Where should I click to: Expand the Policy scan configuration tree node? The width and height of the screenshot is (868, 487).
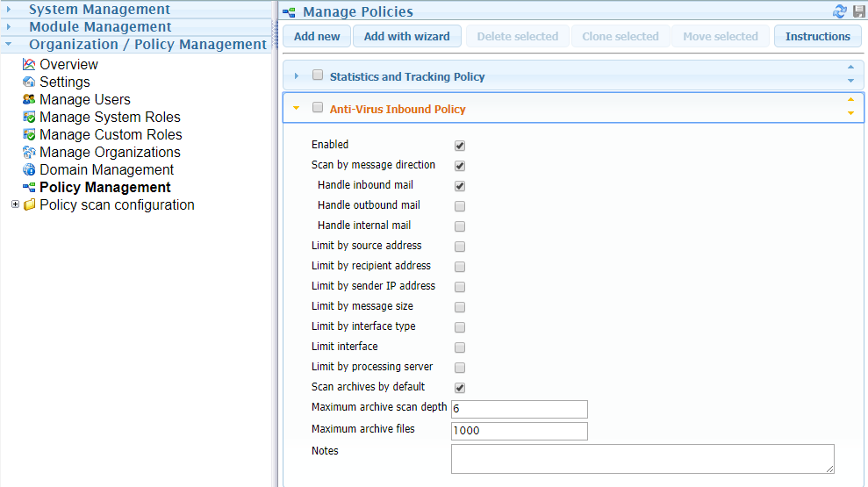(15, 204)
